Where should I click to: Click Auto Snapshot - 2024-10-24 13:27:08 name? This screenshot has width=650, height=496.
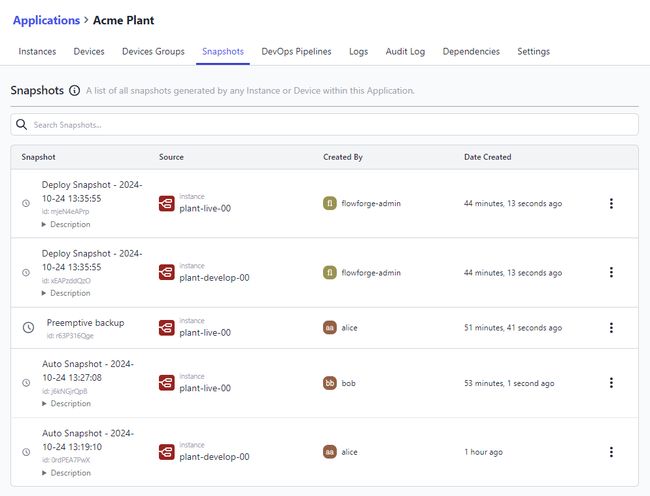[88, 370]
